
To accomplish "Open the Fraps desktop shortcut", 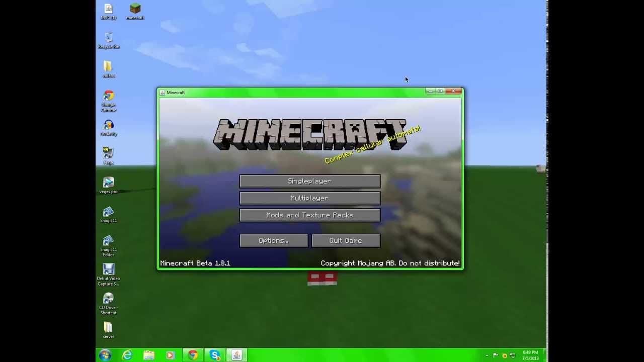I will [x=108, y=156].
